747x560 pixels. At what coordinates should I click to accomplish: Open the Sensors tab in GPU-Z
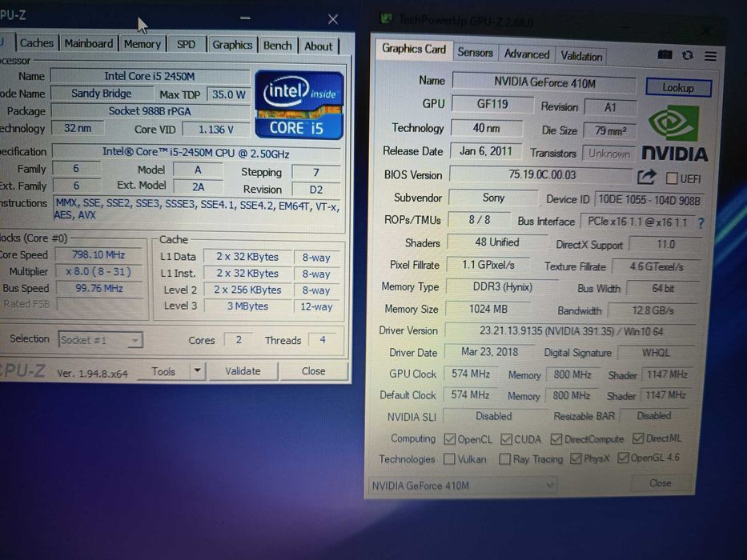click(475, 52)
